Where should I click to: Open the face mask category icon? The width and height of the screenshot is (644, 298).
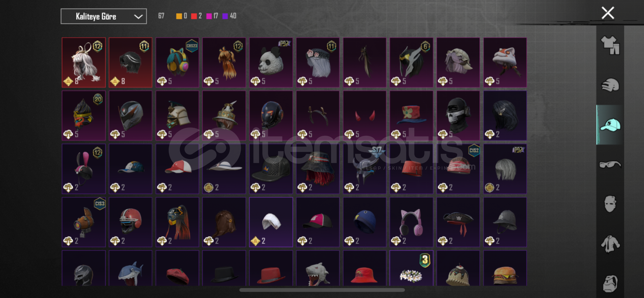[x=610, y=204]
